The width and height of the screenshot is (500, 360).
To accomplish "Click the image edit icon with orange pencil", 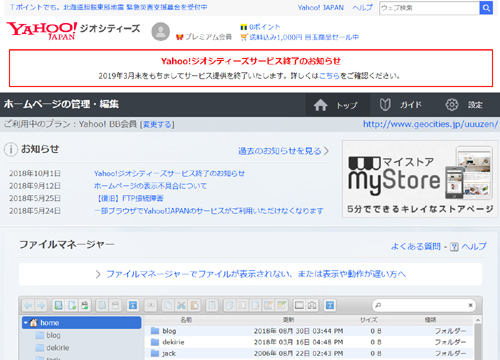I will coord(268,305).
